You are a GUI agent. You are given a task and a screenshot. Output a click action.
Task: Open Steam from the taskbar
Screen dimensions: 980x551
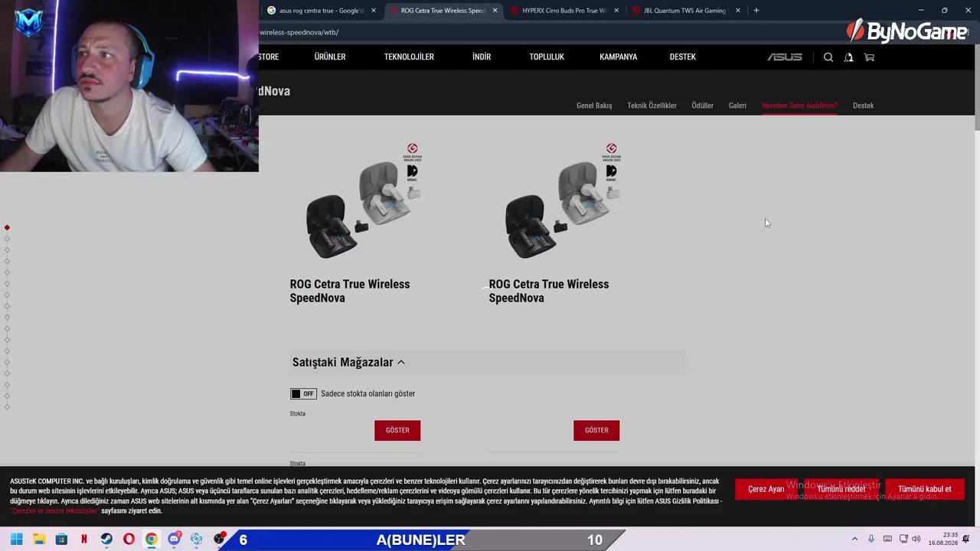(x=106, y=540)
